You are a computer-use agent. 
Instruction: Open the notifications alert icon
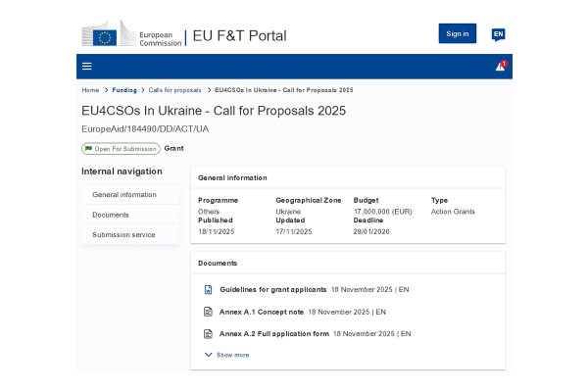pyautogui.click(x=500, y=67)
